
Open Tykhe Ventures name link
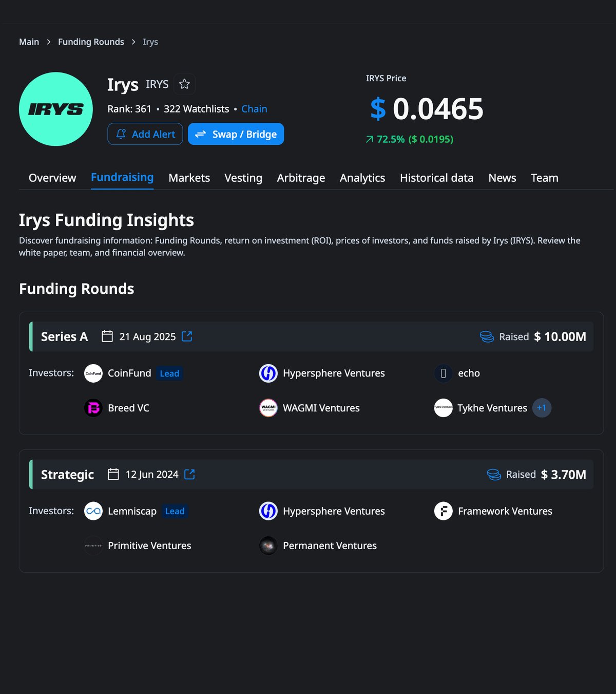pos(492,408)
